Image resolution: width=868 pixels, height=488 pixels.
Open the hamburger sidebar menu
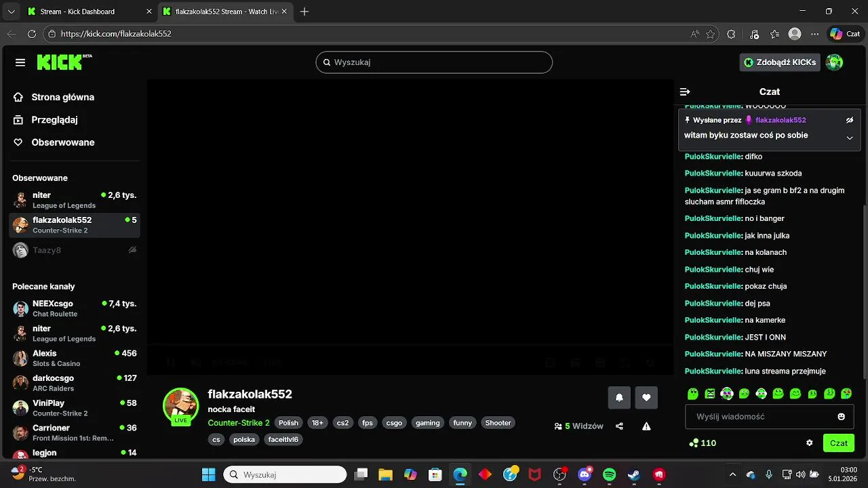pos(20,62)
